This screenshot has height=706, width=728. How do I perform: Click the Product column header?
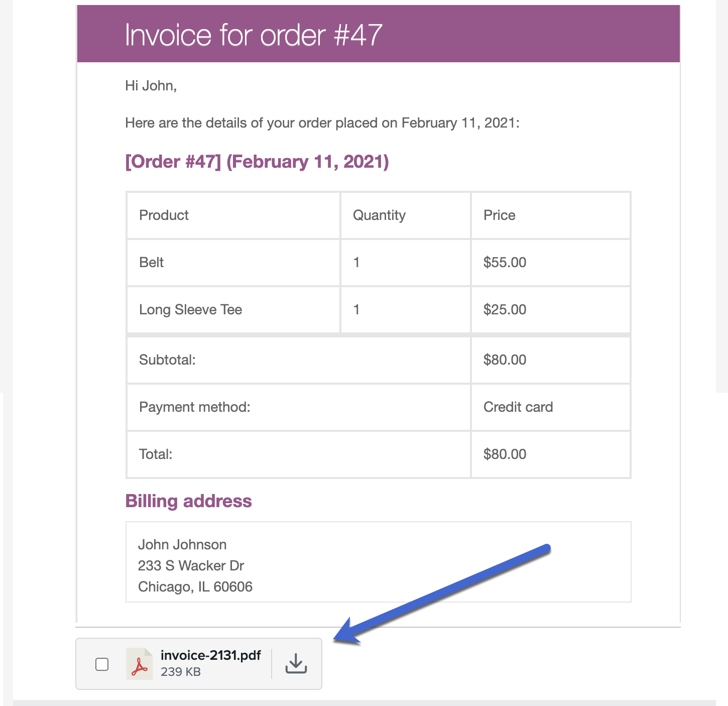point(164,215)
